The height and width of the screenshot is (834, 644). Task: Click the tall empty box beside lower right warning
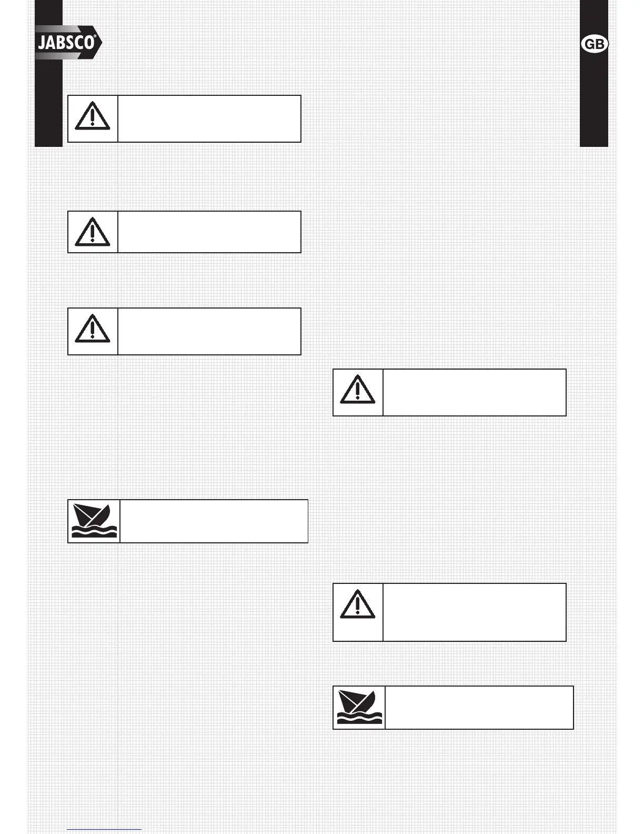click(x=475, y=612)
